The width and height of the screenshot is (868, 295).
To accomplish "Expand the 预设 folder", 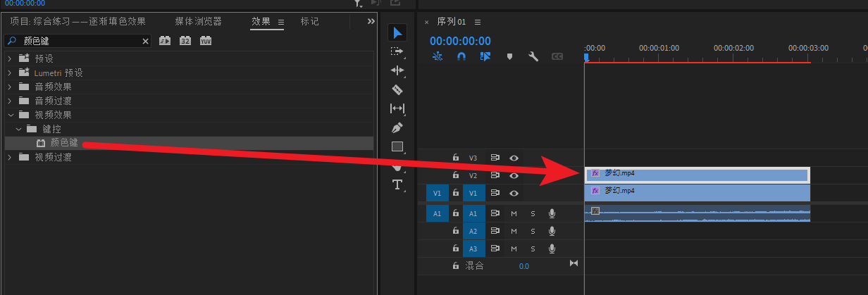I will pos(10,58).
